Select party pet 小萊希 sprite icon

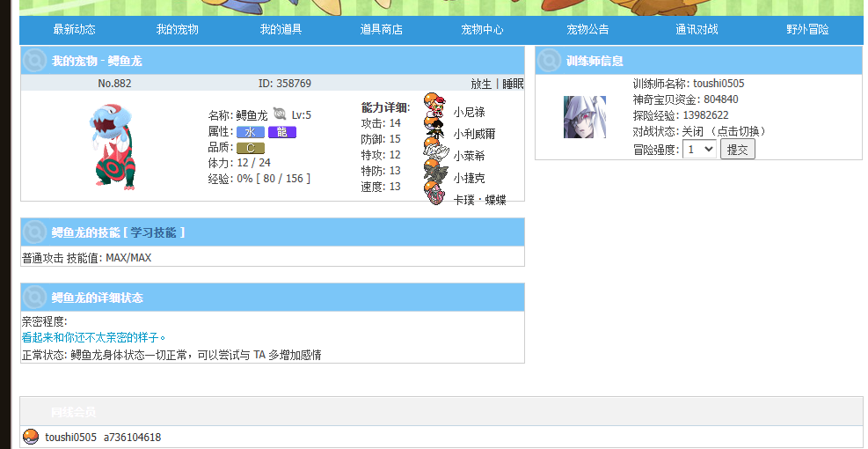435,150
